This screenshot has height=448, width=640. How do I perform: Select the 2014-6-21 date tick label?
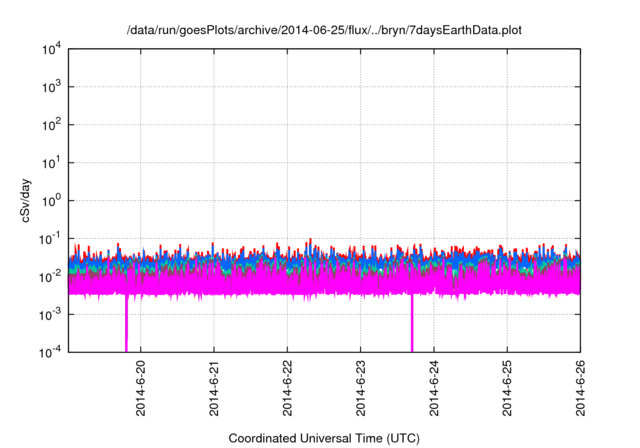(x=214, y=388)
